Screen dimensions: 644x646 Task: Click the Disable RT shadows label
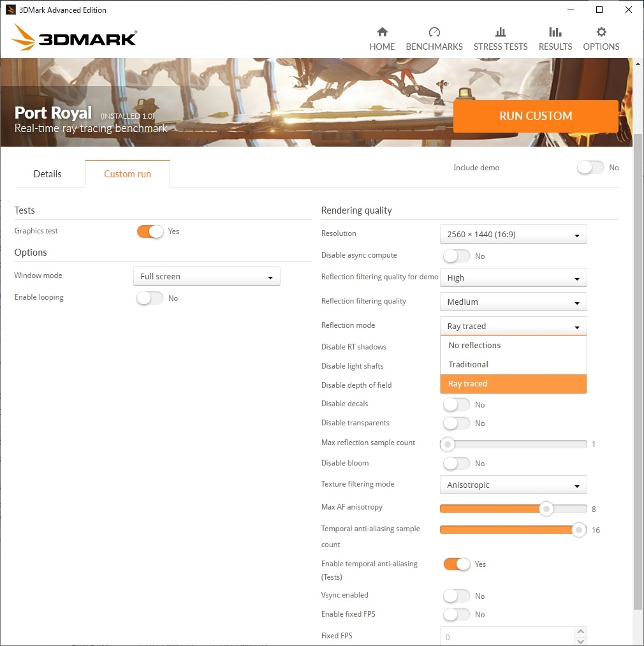(353, 347)
